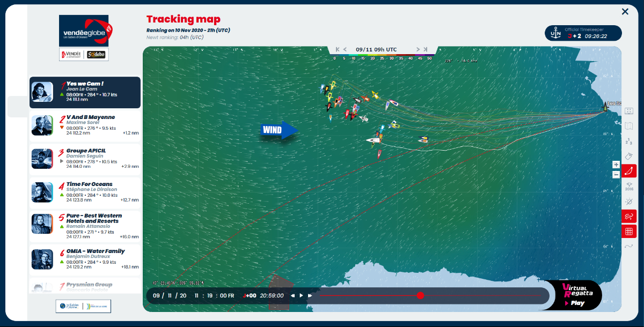Select Prysmian Group ranking card
Viewport: 644px width, 327px height.
pyautogui.click(x=85, y=285)
